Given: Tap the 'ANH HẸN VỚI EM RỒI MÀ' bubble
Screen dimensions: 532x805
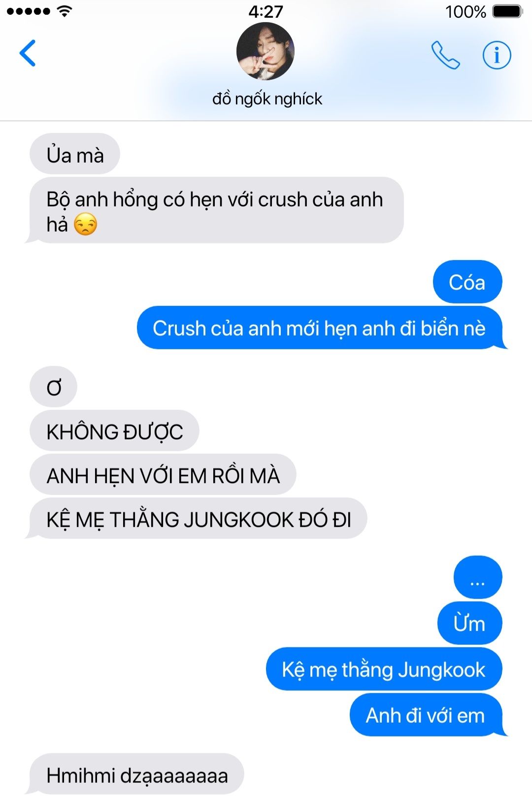Looking at the screenshot, I should (x=163, y=474).
